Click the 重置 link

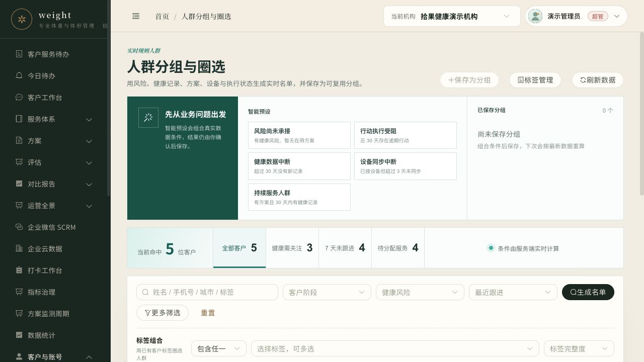click(208, 313)
